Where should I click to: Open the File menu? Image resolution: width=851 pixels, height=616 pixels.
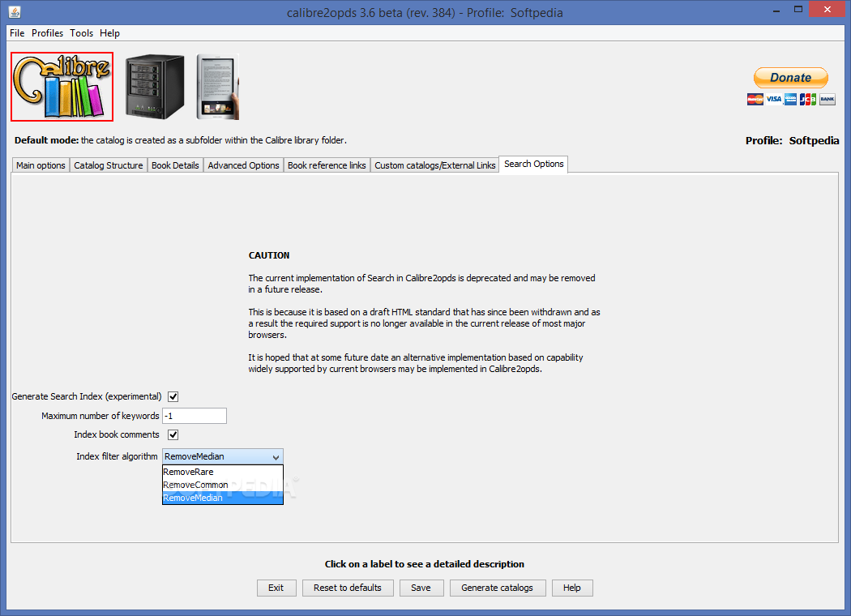[17, 33]
